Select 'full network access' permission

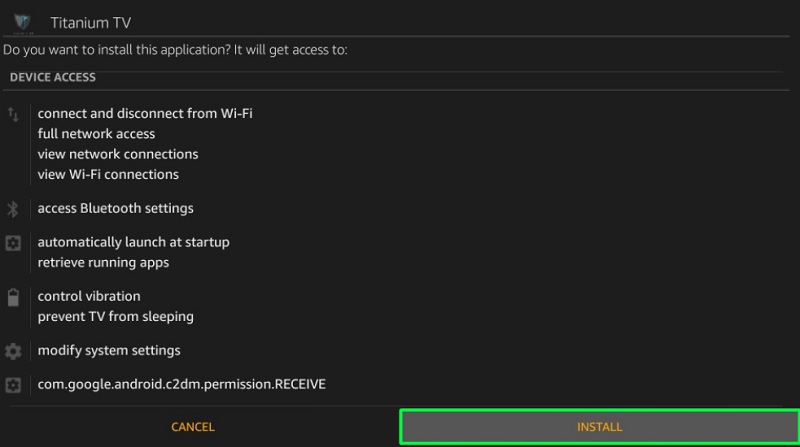96,134
